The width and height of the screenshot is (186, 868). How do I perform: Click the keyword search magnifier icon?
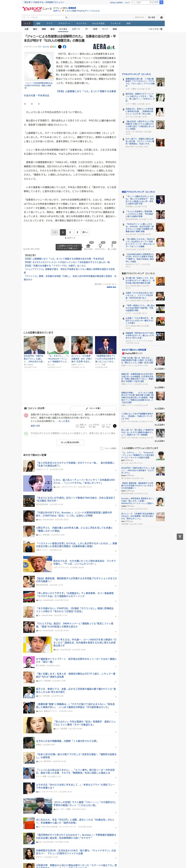pyautogui.click(x=66, y=18)
